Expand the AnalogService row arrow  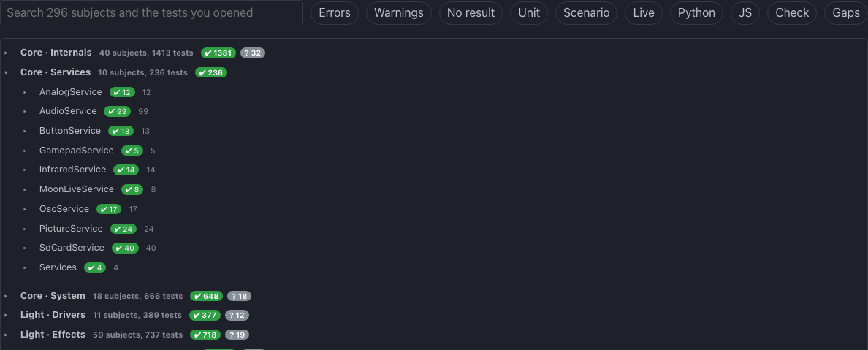(25, 93)
